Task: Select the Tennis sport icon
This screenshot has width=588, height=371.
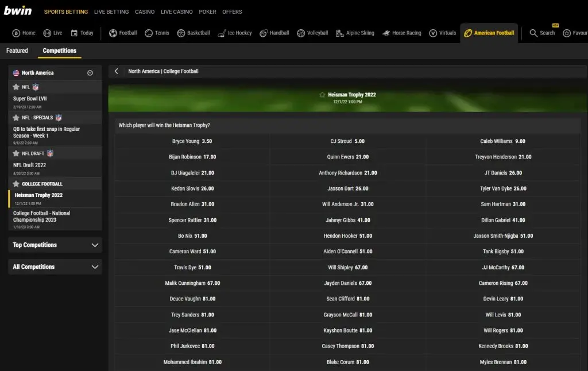Action: click(149, 33)
